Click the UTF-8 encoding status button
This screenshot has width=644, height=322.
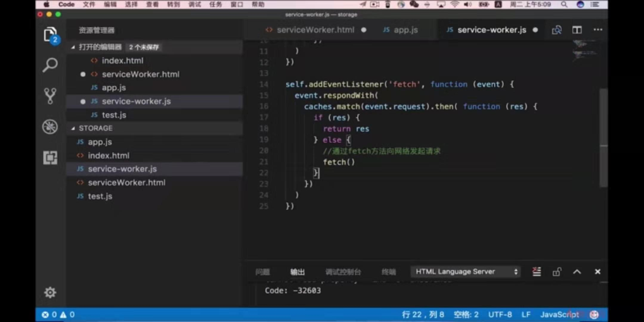pyautogui.click(x=500, y=315)
